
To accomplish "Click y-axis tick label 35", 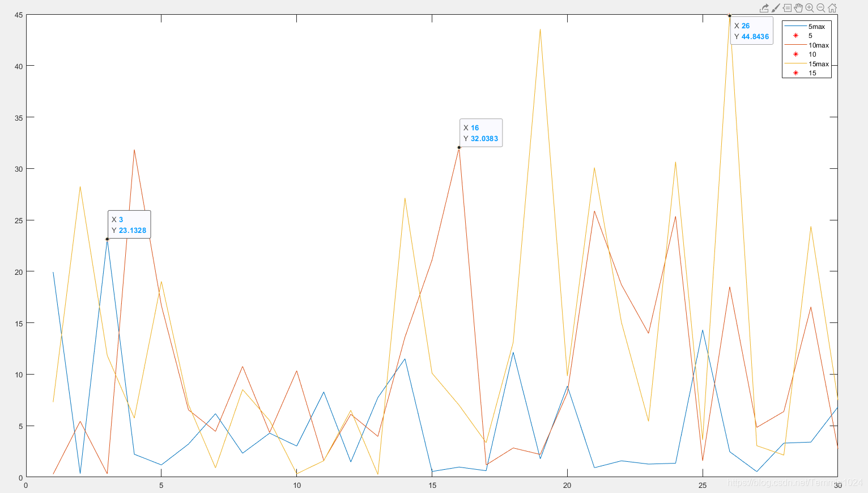I will (x=19, y=118).
